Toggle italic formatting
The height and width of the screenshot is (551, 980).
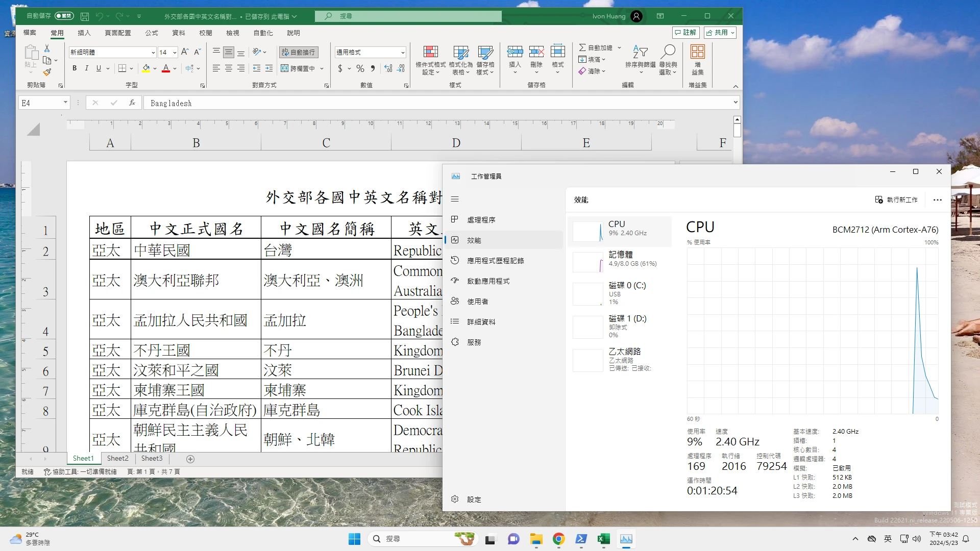[x=87, y=68]
